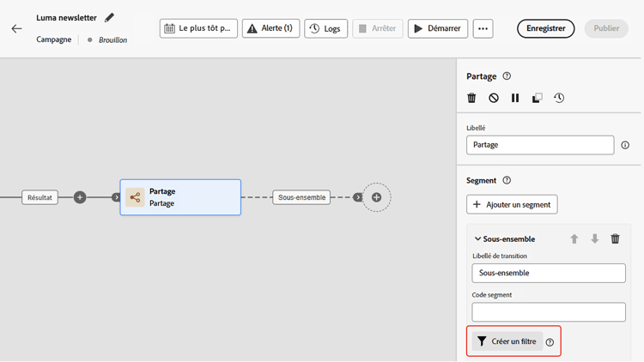This screenshot has height=362, width=644.
Task: Start the workflow with Démarrer
Action: (x=438, y=28)
